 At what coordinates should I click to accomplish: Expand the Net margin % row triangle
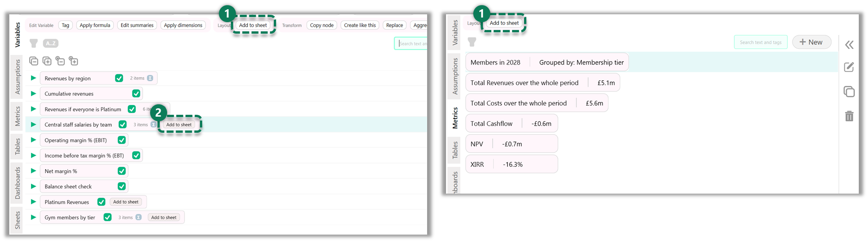(33, 171)
